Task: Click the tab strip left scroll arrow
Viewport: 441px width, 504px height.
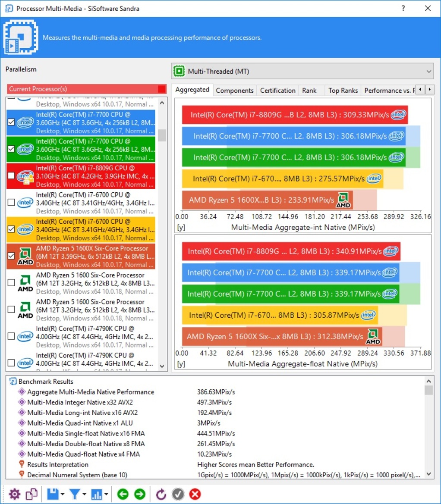Action: click(420, 90)
